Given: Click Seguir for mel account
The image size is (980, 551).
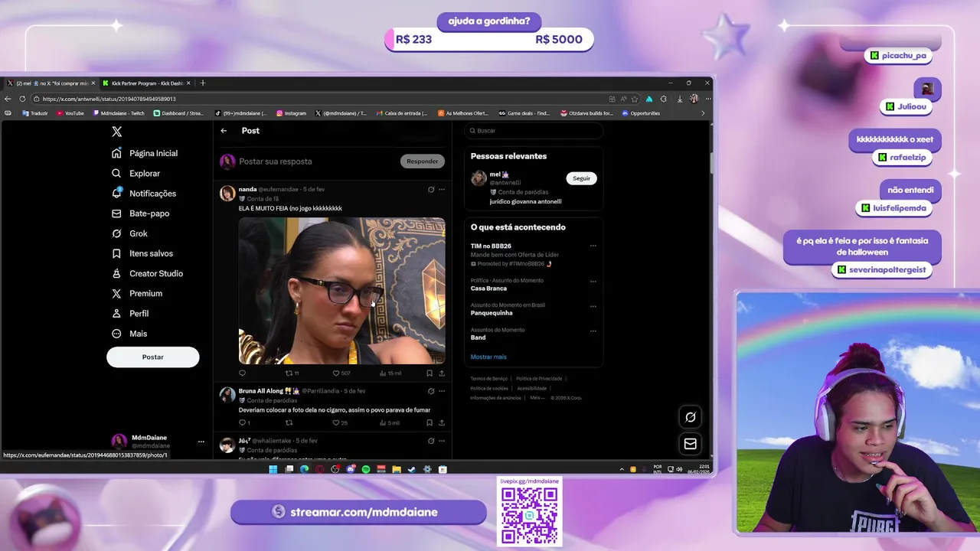Looking at the screenshot, I should pos(582,178).
